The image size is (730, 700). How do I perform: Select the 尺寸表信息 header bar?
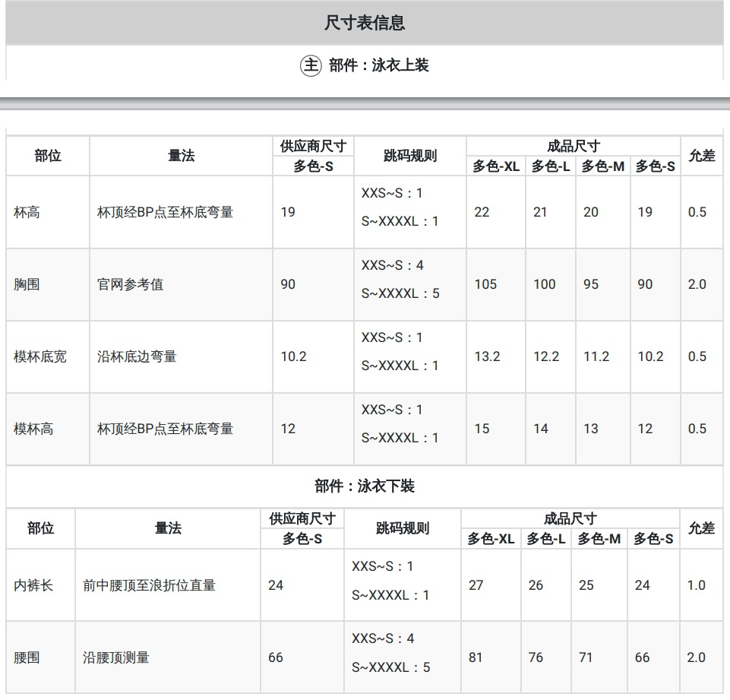365,23
